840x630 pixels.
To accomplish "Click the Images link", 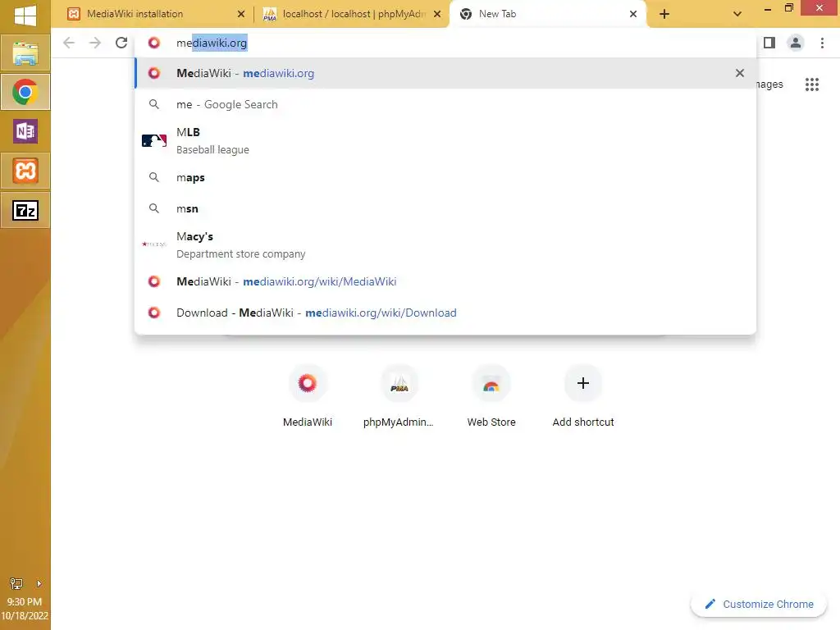I will point(769,84).
